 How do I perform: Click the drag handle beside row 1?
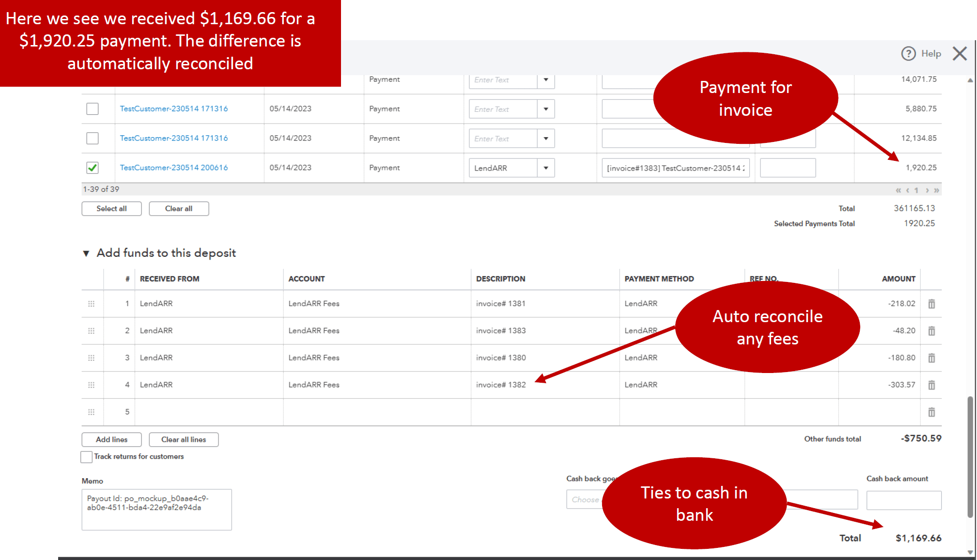point(92,304)
